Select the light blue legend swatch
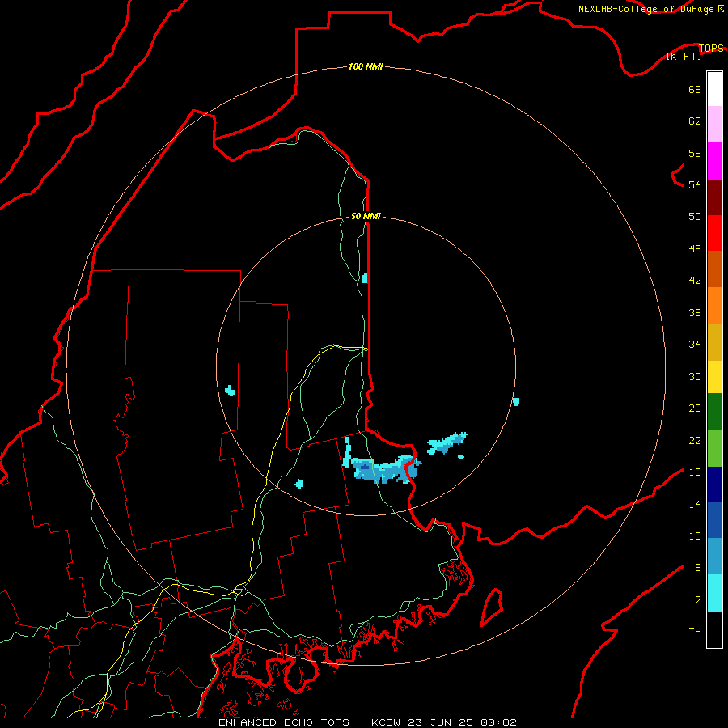Image resolution: width=728 pixels, height=728 pixels. pos(714,557)
